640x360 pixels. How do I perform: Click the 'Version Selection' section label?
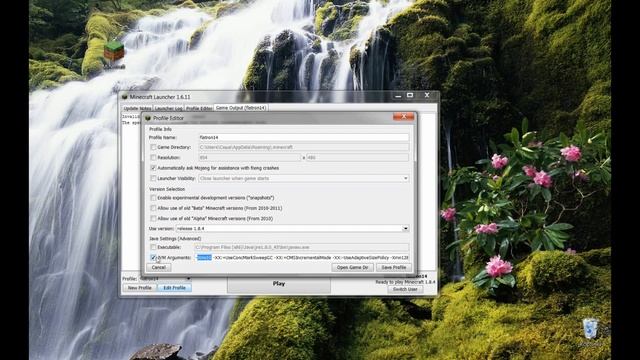[x=167, y=189]
